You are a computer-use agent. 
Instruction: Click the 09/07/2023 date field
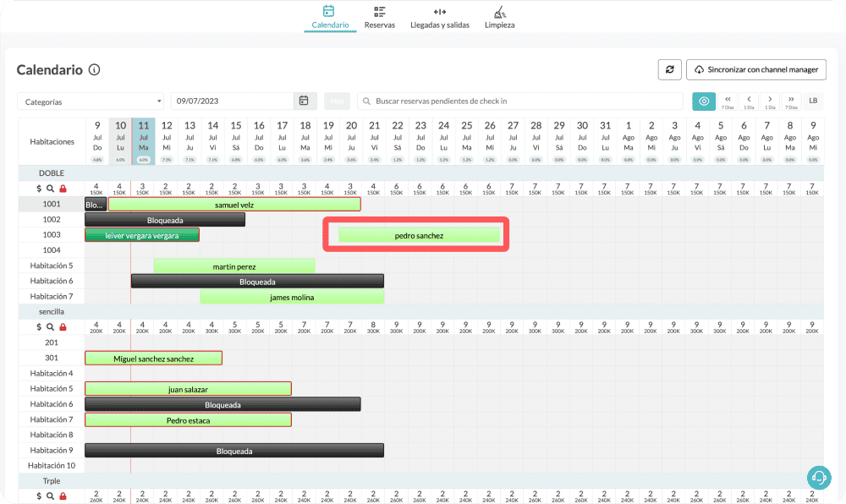point(233,101)
